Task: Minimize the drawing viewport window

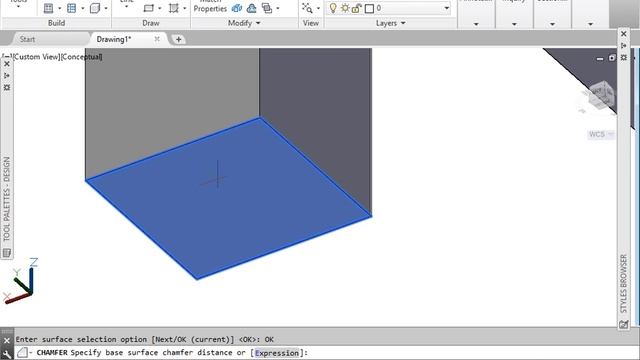Action: coord(600,59)
